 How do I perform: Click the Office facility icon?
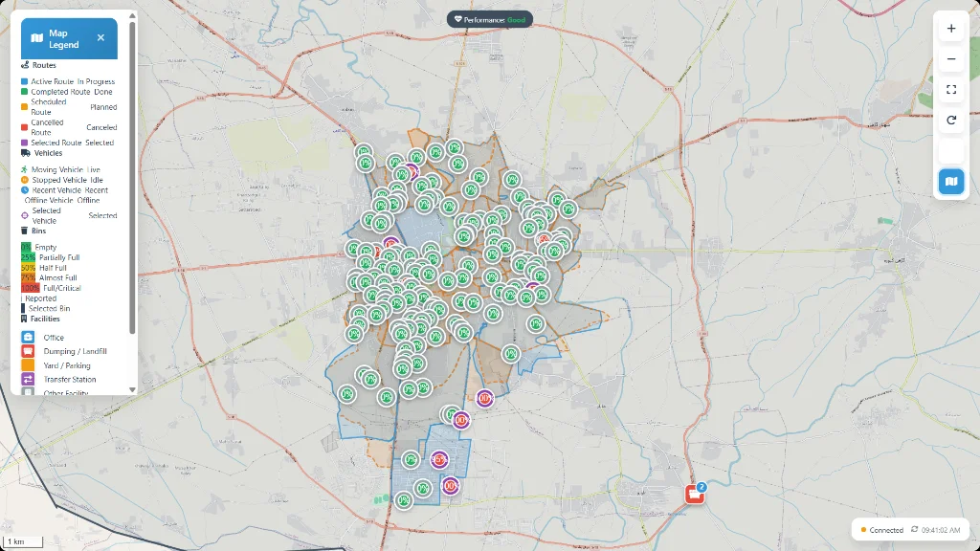28,338
